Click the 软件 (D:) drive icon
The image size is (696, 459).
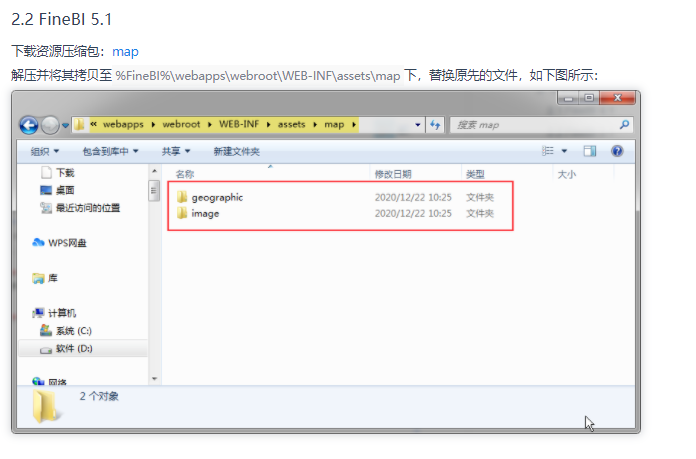coord(46,350)
